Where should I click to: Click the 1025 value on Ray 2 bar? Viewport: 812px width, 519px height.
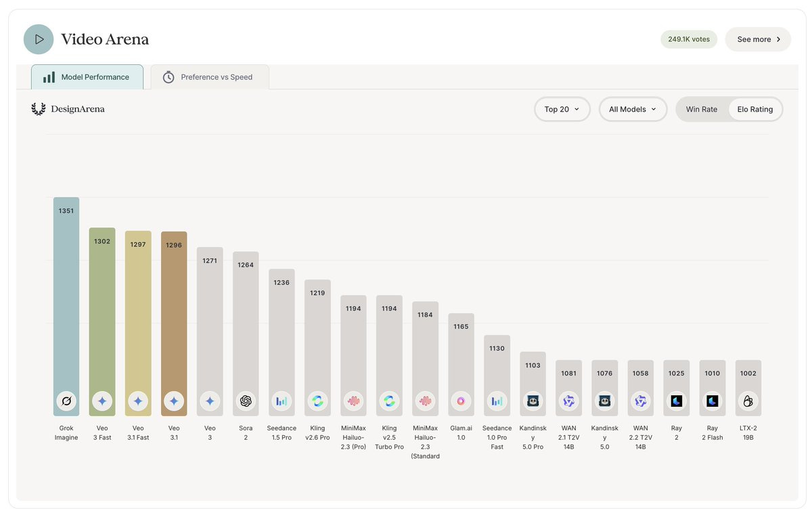(x=676, y=374)
